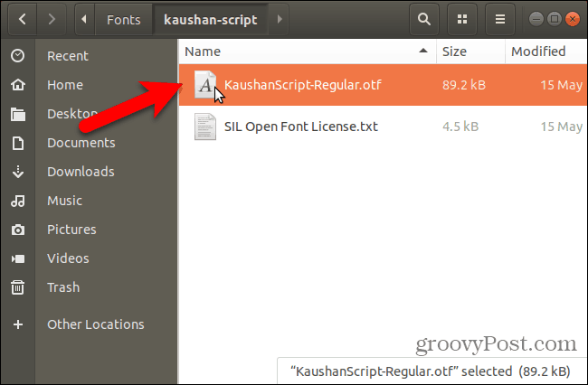Viewport: 588px width, 385px height.
Task: Open the Fonts folder in the path bar
Action: (123, 20)
